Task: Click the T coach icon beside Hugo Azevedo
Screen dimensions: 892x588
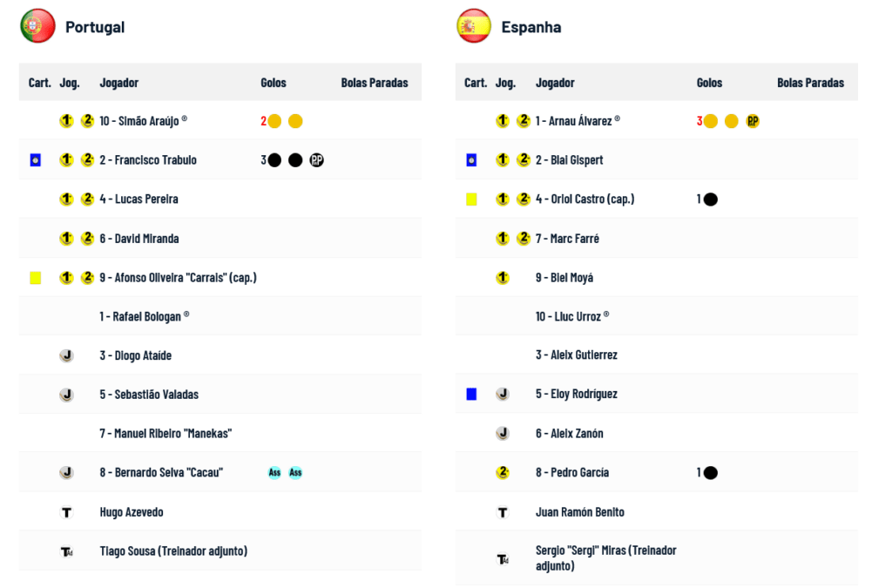Action: 66,512
